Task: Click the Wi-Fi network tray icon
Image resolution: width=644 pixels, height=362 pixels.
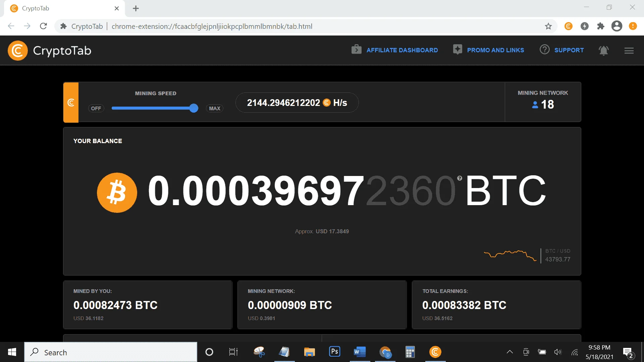Action: pyautogui.click(x=575, y=352)
